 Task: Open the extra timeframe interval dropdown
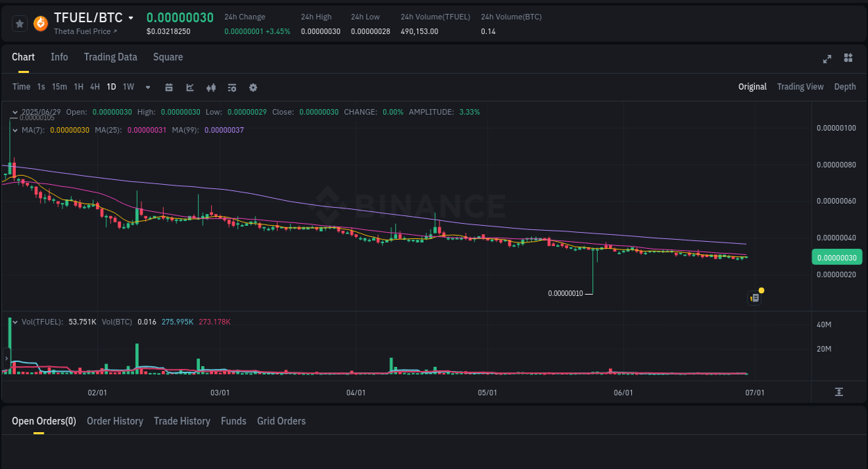coord(147,87)
